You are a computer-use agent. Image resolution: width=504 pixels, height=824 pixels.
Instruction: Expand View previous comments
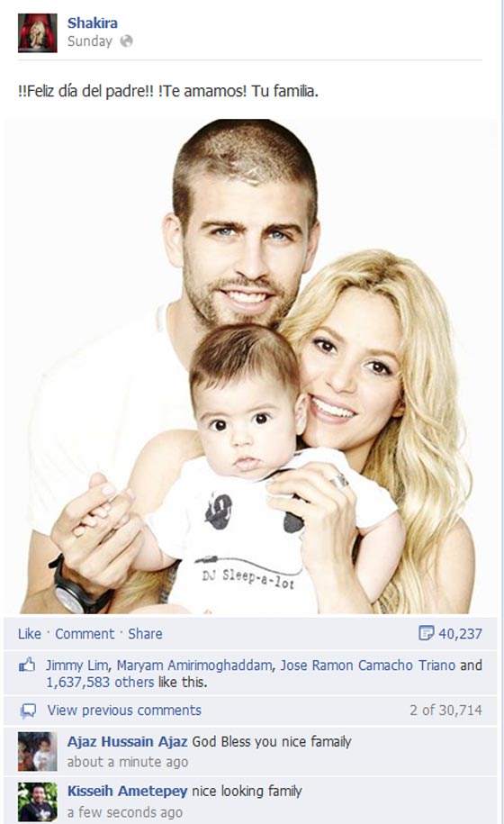[x=124, y=711]
